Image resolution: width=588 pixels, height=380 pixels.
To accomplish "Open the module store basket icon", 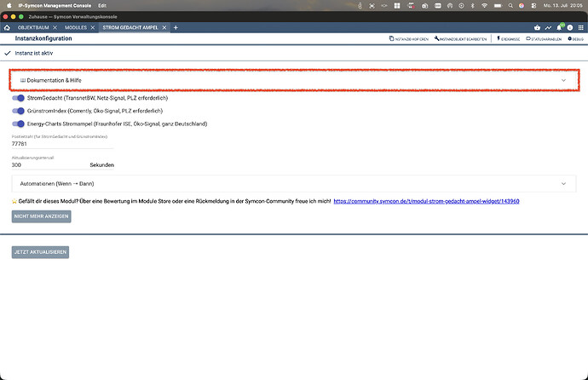I will point(537,27).
